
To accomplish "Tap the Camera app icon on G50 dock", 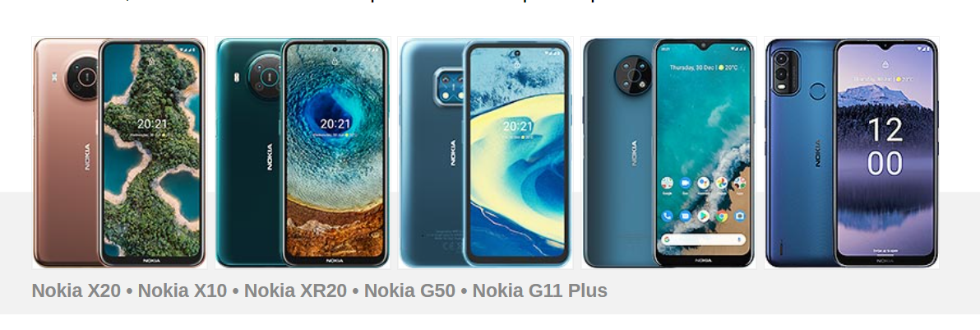I will tap(740, 216).
